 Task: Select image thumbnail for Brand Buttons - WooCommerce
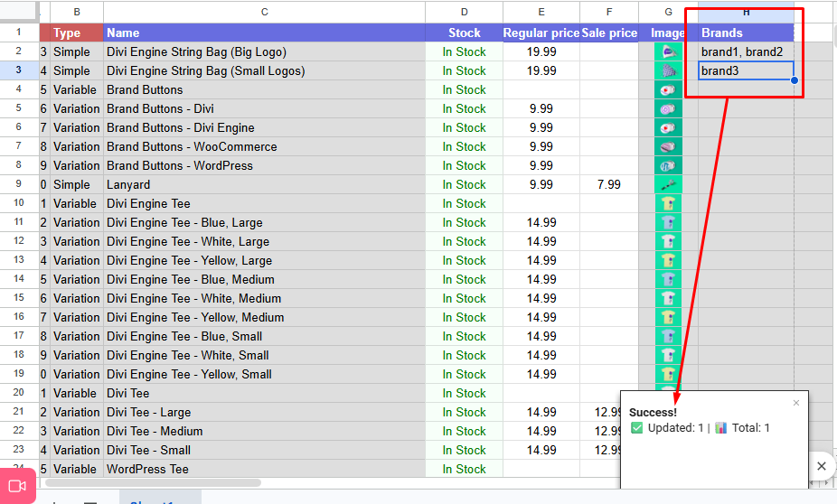tap(668, 146)
